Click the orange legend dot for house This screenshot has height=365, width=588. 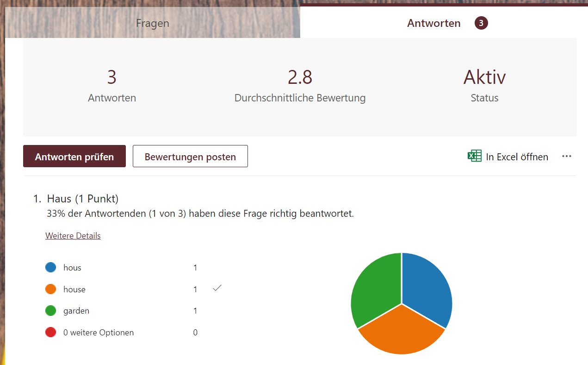(51, 289)
